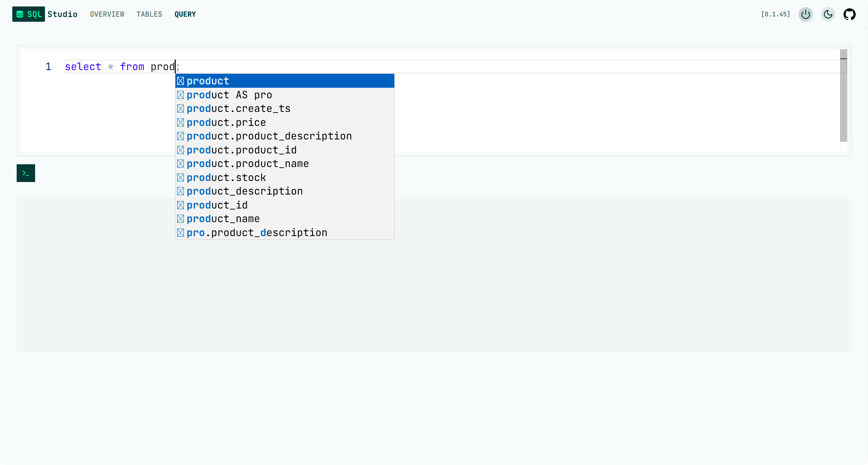Click icon next to 'product_name' suggestion
The image size is (868, 465).
tap(180, 219)
